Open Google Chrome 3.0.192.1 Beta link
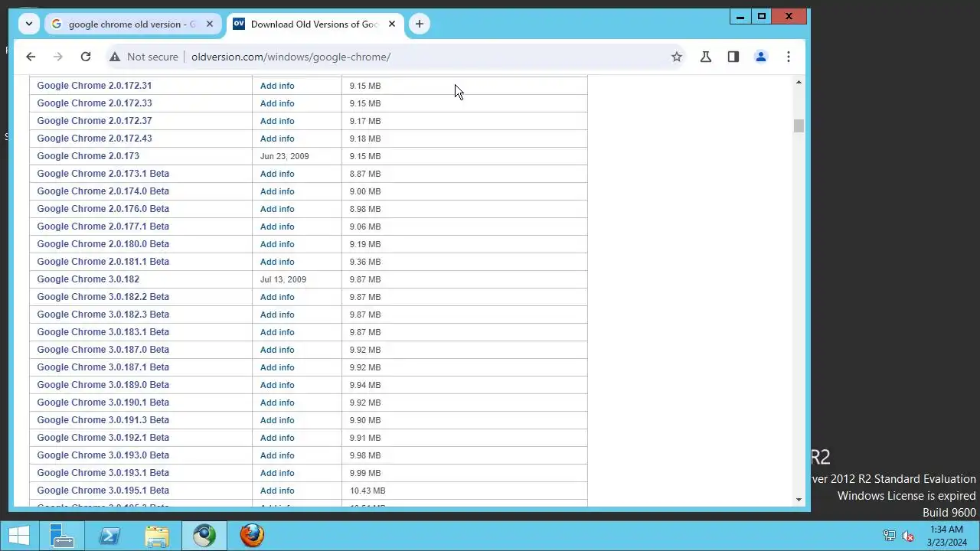Screen dimensions: 980x551 click(x=103, y=438)
